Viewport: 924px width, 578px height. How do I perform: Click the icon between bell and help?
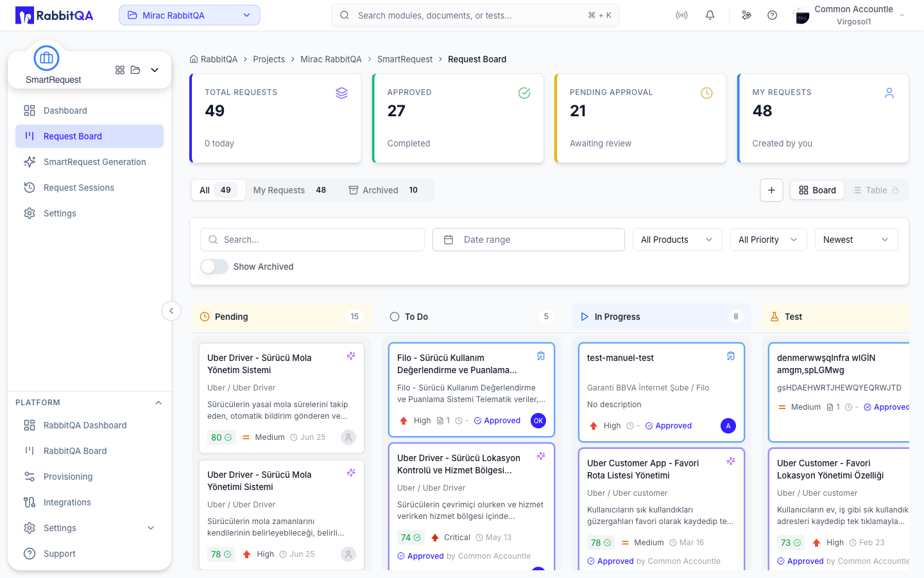coord(746,15)
